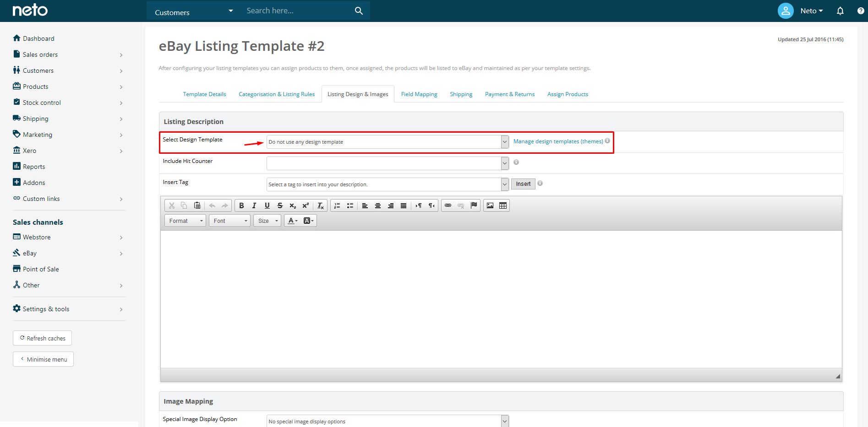The width and height of the screenshot is (868, 427).
Task: Open the Format dropdown in the editor
Action: pos(185,221)
